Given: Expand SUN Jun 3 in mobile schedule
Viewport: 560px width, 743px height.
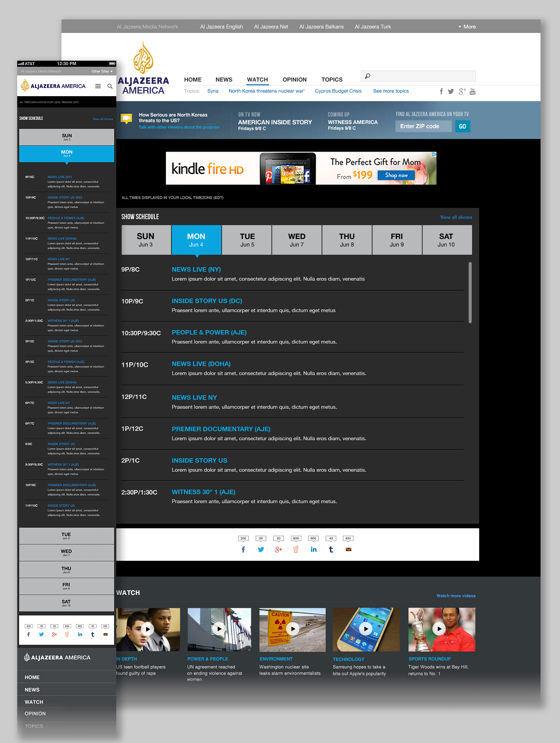Looking at the screenshot, I should 66,137.
